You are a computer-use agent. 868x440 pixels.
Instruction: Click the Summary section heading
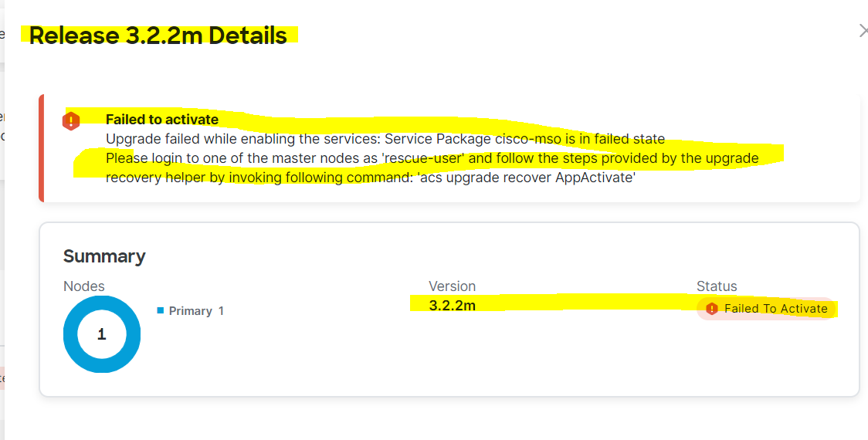(104, 256)
